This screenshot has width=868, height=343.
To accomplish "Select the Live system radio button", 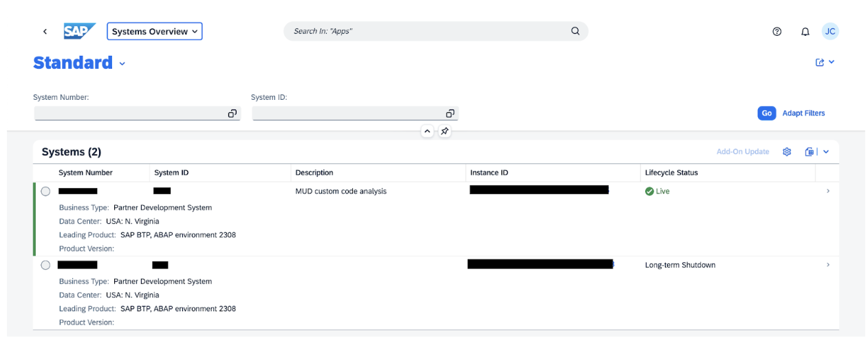I will coord(45,191).
